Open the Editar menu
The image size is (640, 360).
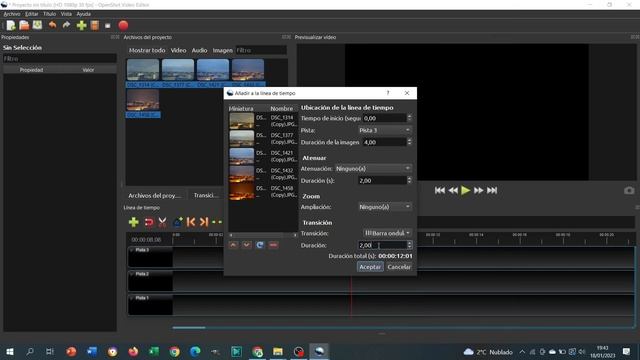[31, 14]
